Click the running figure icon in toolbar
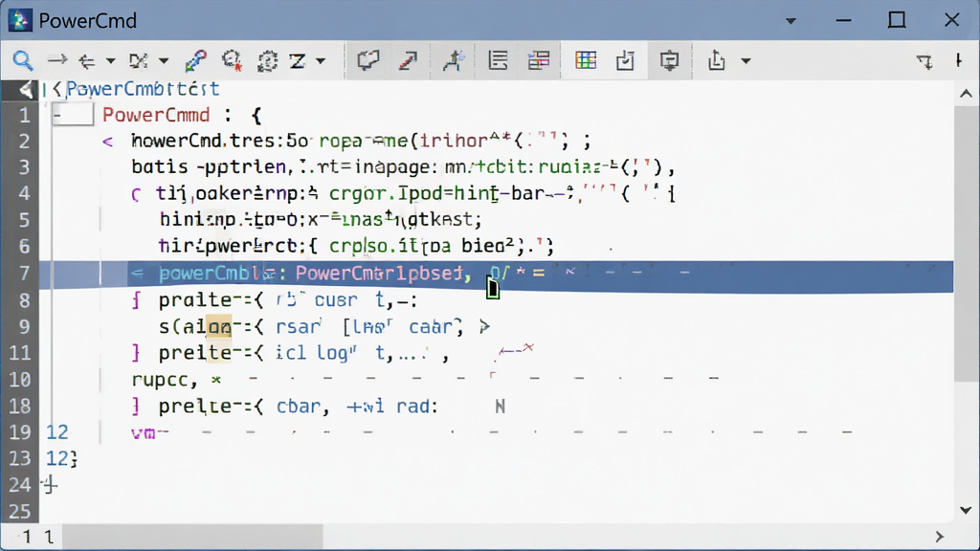The width and height of the screenshot is (980, 551). [453, 60]
